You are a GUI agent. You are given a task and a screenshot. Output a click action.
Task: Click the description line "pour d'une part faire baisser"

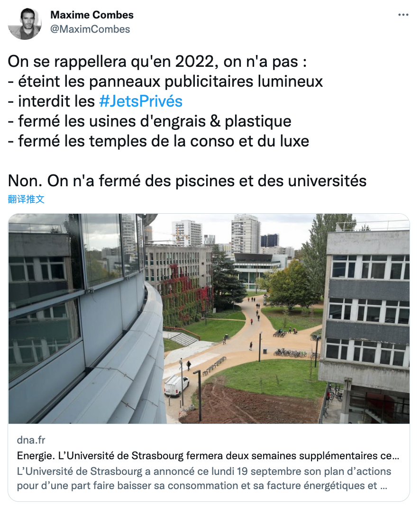197,486
